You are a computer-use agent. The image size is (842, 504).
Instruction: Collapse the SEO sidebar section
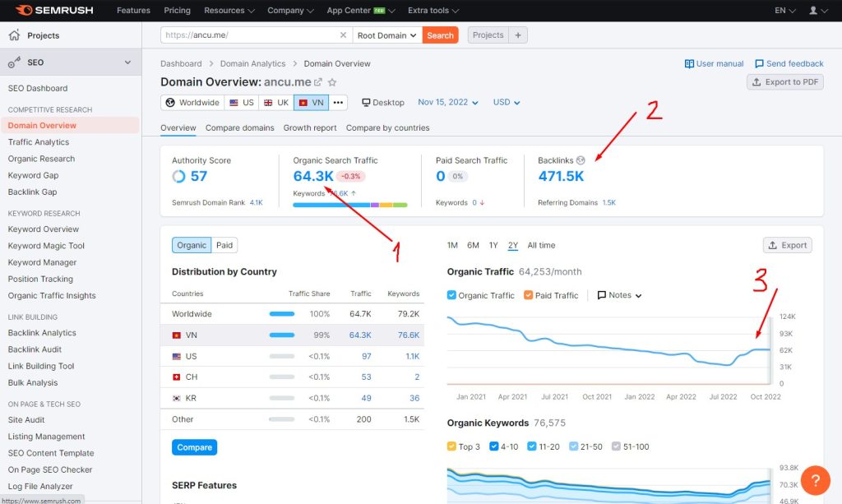coord(127,62)
